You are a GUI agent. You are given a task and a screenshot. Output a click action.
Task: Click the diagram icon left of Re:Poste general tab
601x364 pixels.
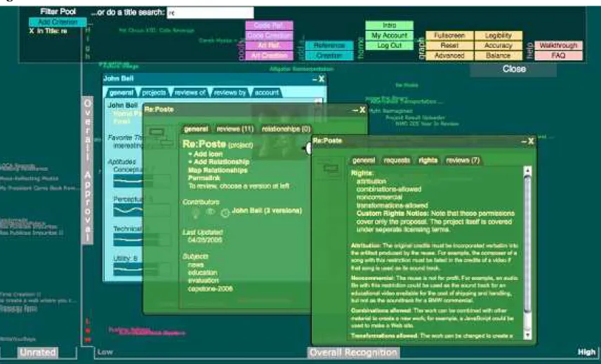pos(161,137)
